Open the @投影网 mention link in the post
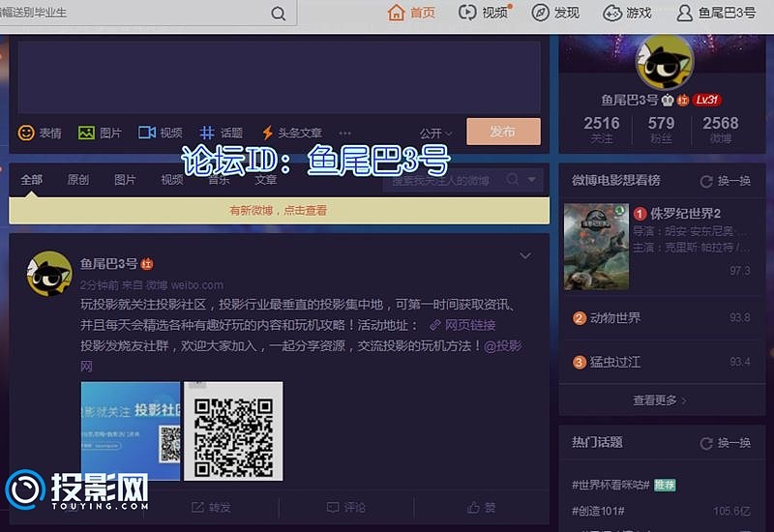The image size is (774, 532). [x=503, y=346]
